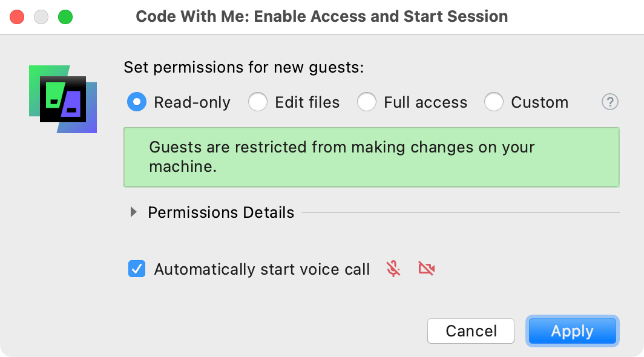Pick the Custom permissions radio button
Screen dimensions: 644x357
(494, 102)
